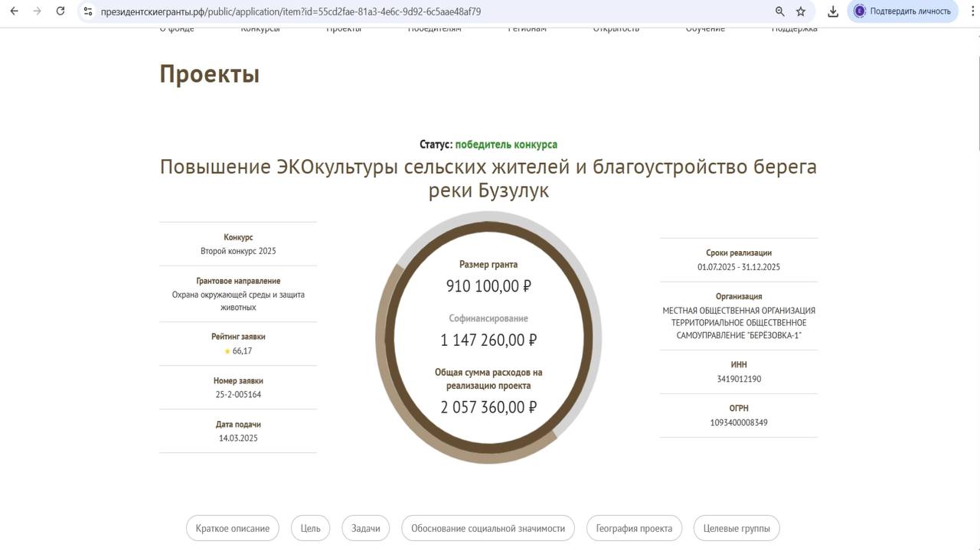Open the site info icon in the address bar
This screenshot has height=551, width=980.
click(x=88, y=11)
